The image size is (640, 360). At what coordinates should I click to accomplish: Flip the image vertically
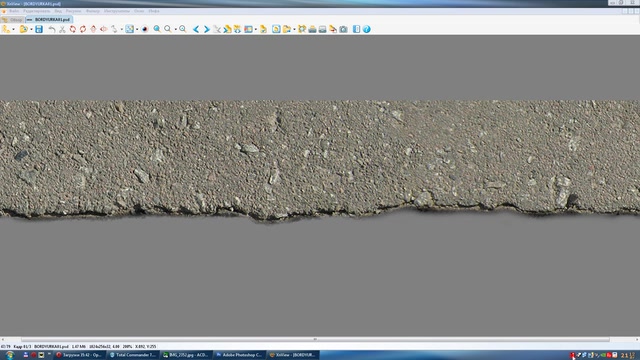click(93, 29)
